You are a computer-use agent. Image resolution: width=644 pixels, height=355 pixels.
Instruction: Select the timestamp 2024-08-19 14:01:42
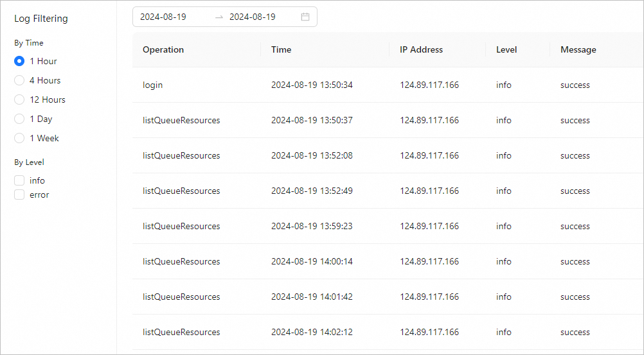(312, 297)
